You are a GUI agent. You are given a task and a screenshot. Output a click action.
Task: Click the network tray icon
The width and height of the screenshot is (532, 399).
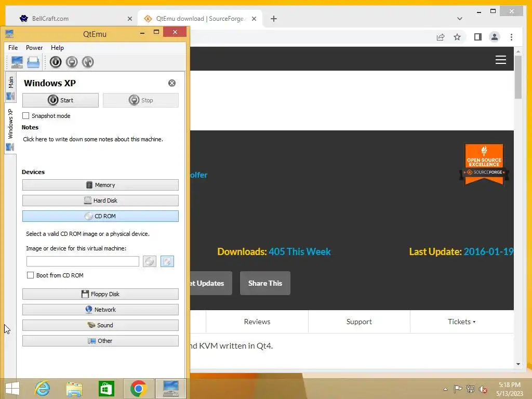pyautogui.click(x=471, y=389)
